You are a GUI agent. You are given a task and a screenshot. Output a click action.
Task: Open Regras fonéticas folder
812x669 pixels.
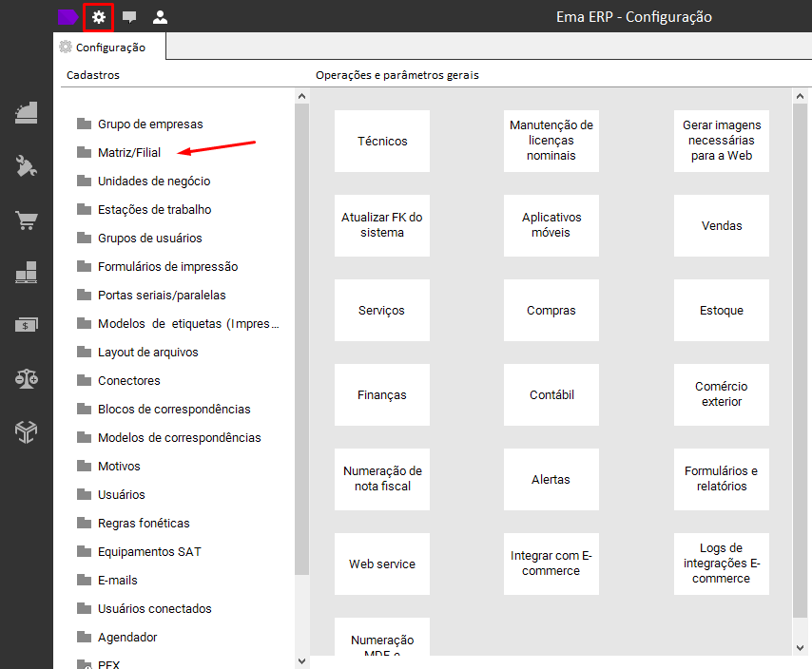(x=133, y=523)
